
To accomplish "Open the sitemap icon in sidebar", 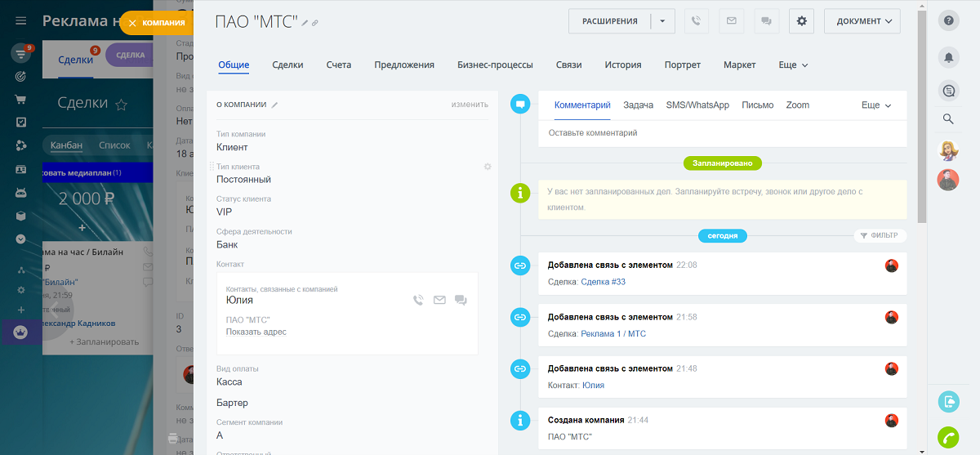I will point(21,270).
